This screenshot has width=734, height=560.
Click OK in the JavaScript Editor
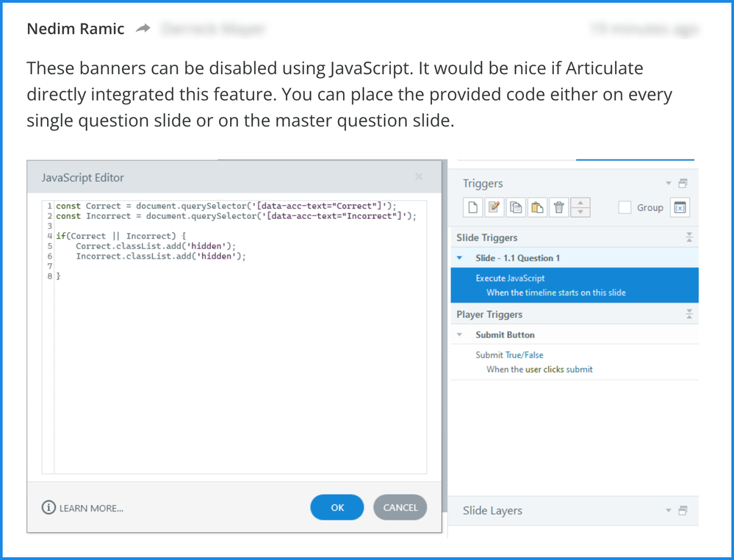(x=337, y=507)
